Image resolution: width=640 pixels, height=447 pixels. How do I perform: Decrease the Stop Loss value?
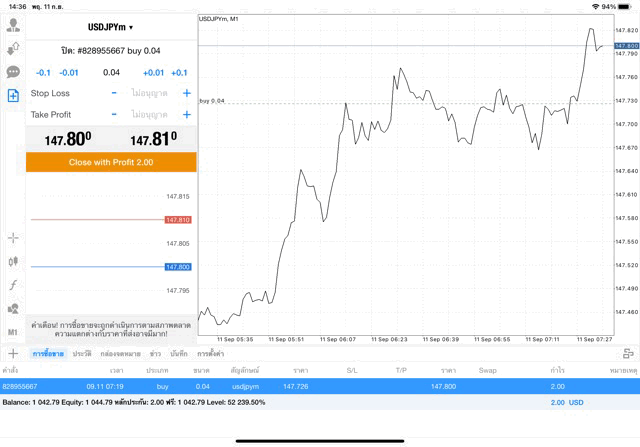(x=114, y=93)
